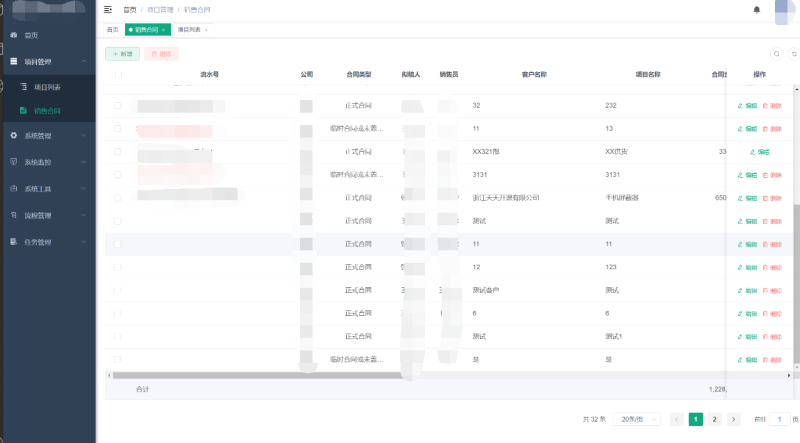The width and height of the screenshot is (800, 443).
Task: Click the green 新增 button
Action: 122,53
